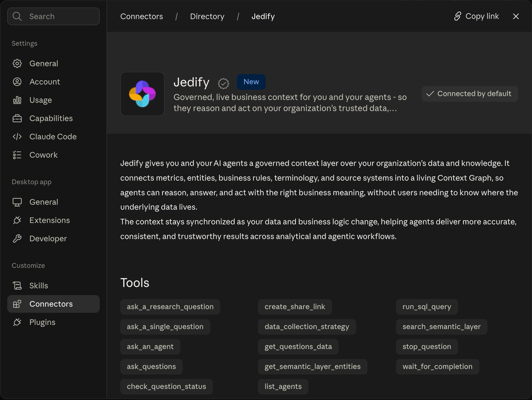The width and height of the screenshot is (532, 400).
Task: Click the New badge
Action: pos(251,82)
